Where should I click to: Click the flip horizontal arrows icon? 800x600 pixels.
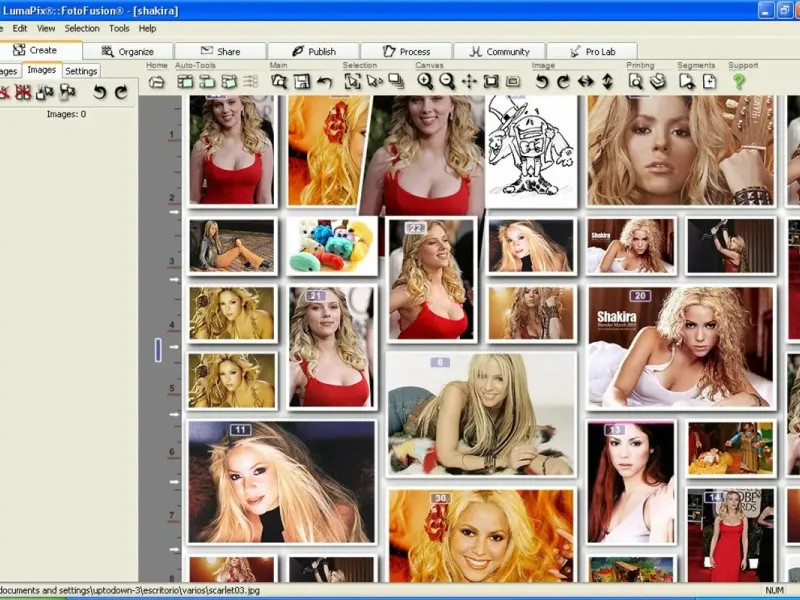pos(585,82)
